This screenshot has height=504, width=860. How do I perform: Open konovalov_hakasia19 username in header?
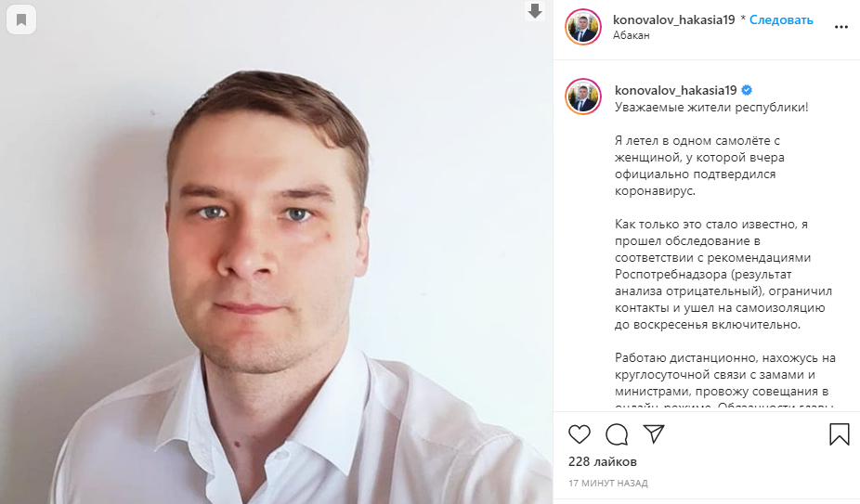click(673, 19)
